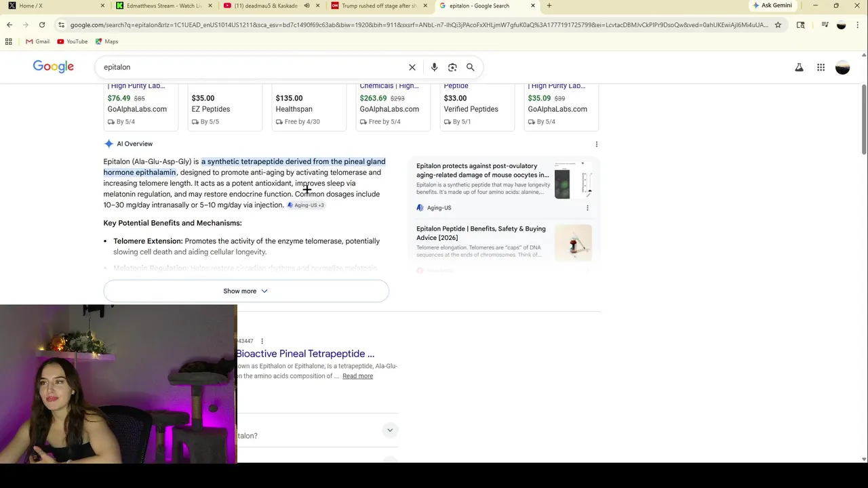Go back to the previous page
868x488 pixels.
pyautogui.click(x=9, y=25)
